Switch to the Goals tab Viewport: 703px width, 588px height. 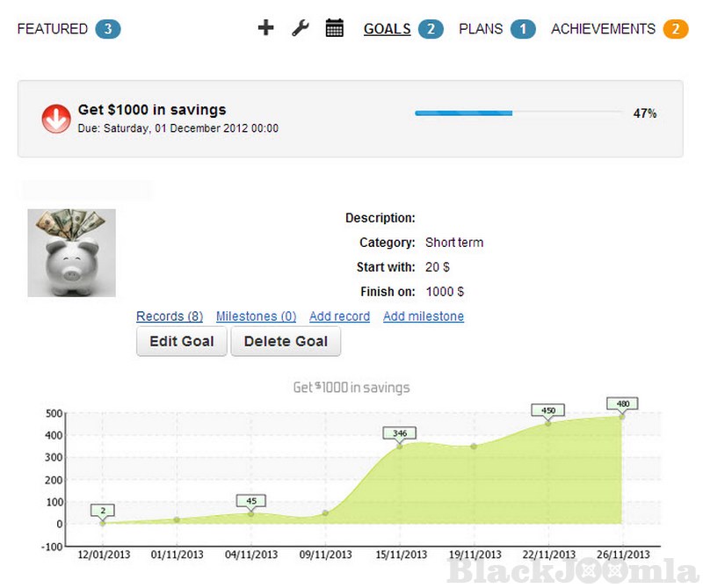[387, 29]
